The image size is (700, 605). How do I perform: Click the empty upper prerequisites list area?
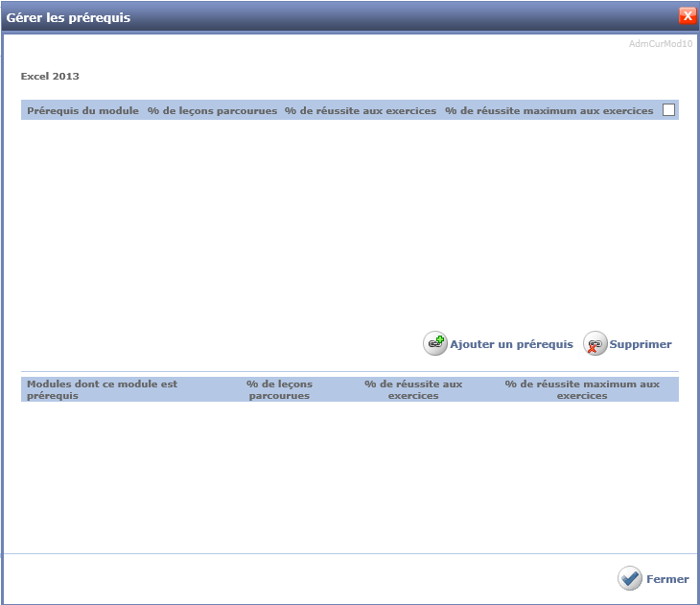point(349,221)
